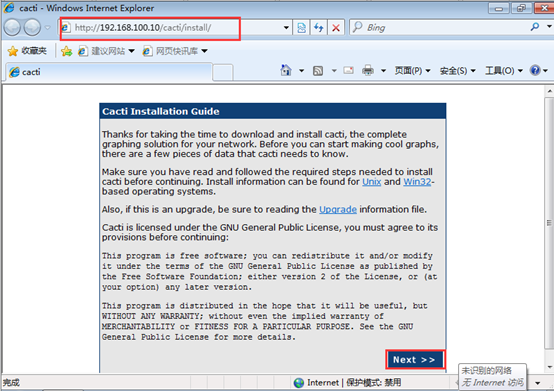Open the 页面(P) Page menu
This screenshot has width=554, height=391.
tap(412, 71)
